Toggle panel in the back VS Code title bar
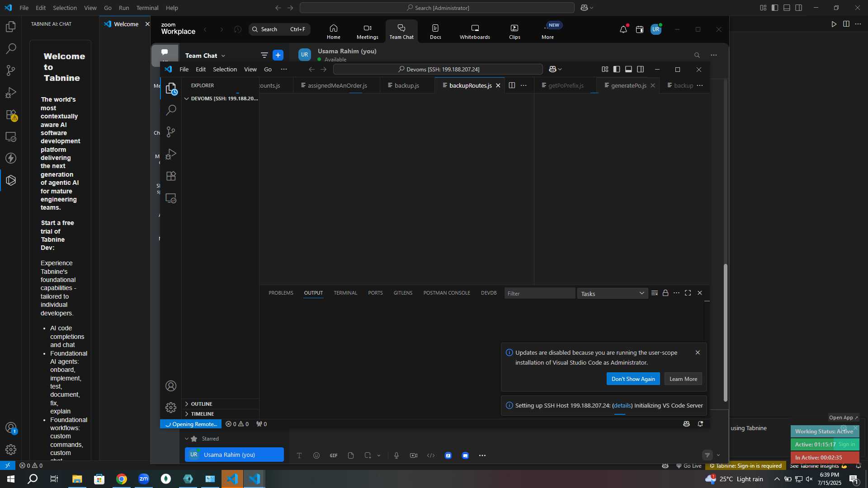 [787, 8]
